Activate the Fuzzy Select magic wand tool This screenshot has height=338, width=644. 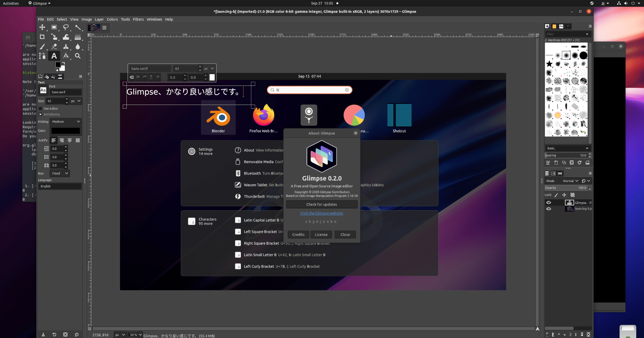(x=78, y=27)
